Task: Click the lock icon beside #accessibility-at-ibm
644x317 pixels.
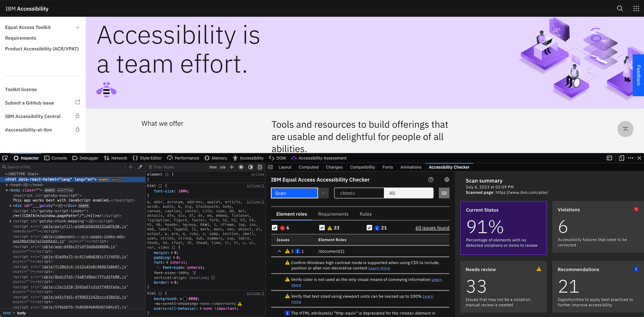Action: click(x=78, y=129)
